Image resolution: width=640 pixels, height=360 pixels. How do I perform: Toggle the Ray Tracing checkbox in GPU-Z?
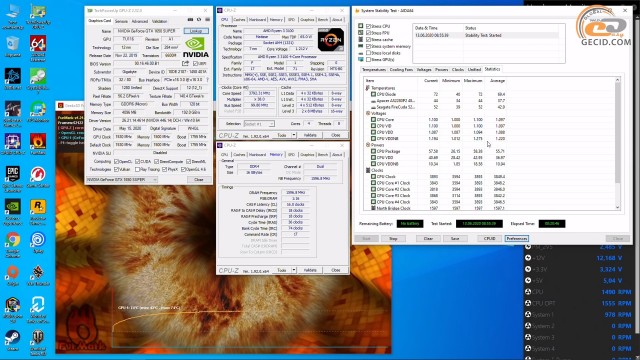(x=138, y=169)
